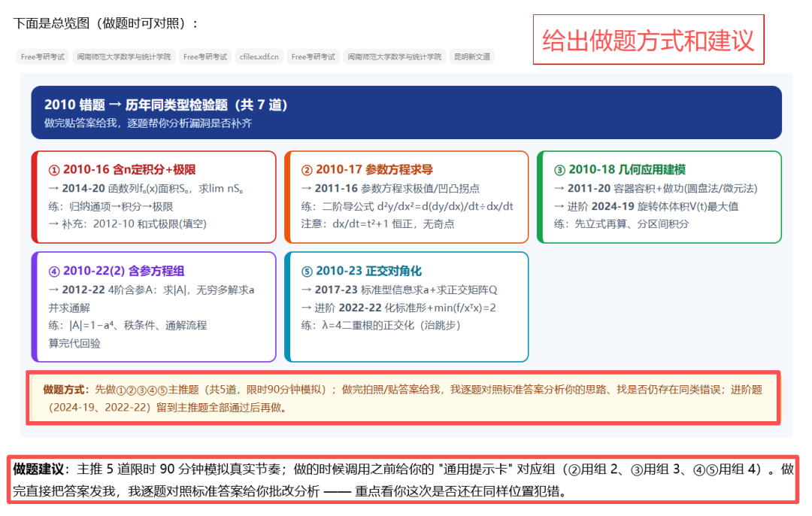Click the yellow 做题方式 note box
Image resolution: width=812 pixels, height=516 pixels.
point(404,399)
